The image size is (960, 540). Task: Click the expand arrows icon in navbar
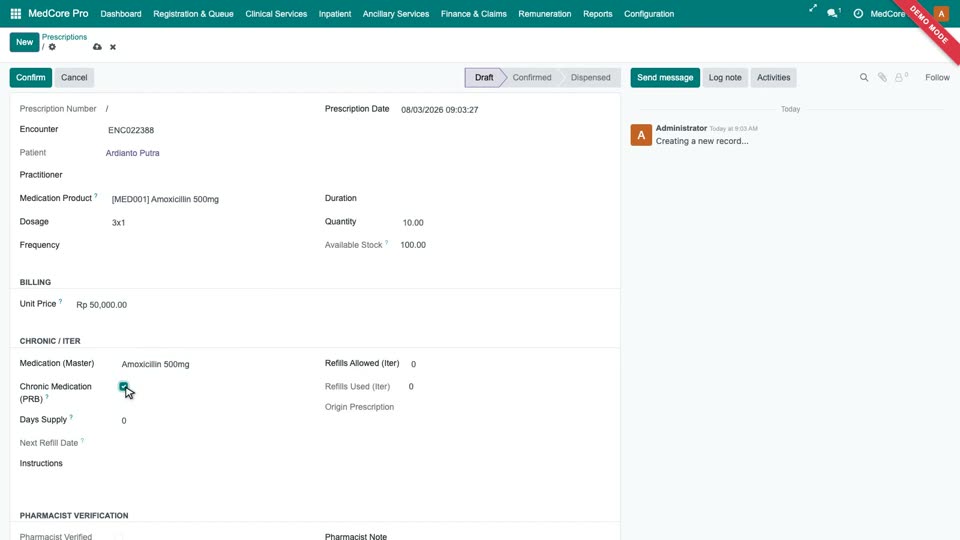point(812,9)
